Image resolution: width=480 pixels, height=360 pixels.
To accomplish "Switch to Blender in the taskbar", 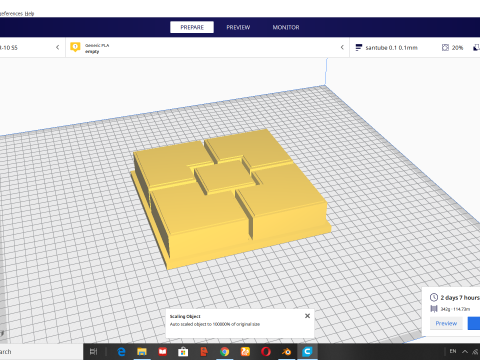I will coord(286,351).
